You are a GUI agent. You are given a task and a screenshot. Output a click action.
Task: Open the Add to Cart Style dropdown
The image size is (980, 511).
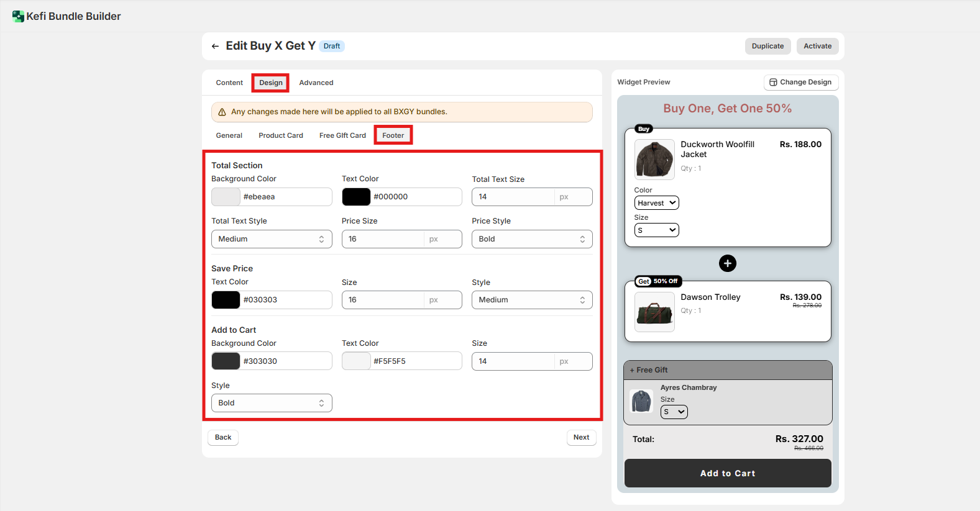(272, 403)
